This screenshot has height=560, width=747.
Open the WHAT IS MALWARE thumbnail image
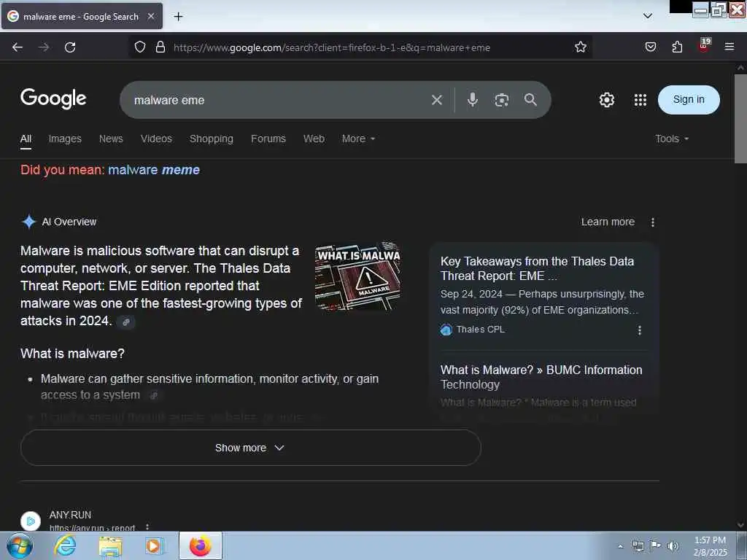[x=357, y=276]
